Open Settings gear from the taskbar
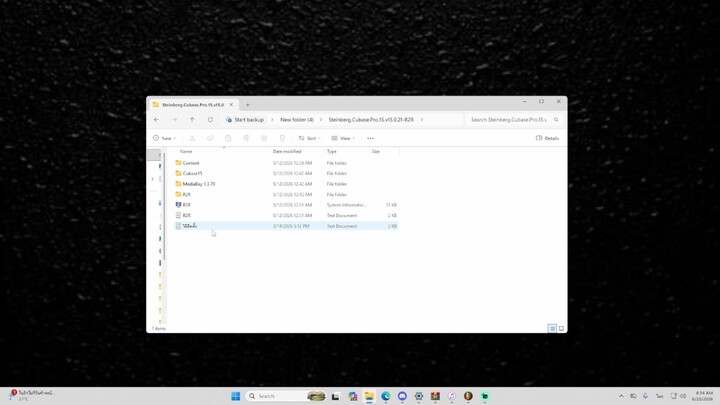This screenshot has width=720, height=405. 419,396
